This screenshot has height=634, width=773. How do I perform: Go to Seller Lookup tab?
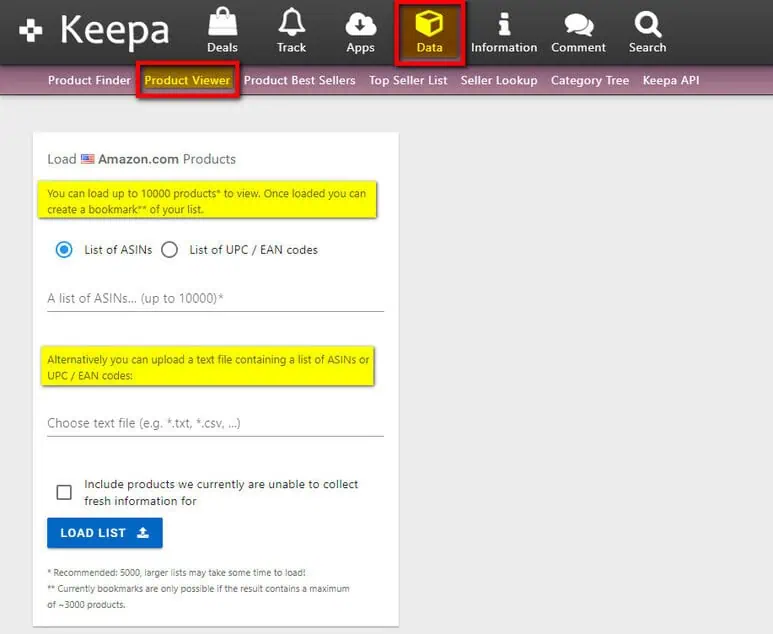coord(499,80)
